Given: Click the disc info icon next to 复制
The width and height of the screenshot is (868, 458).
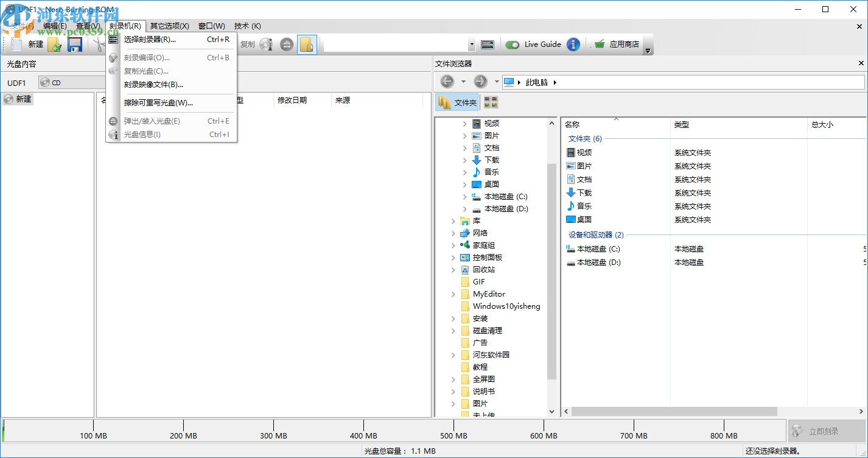Looking at the screenshot, I should 266,44.
